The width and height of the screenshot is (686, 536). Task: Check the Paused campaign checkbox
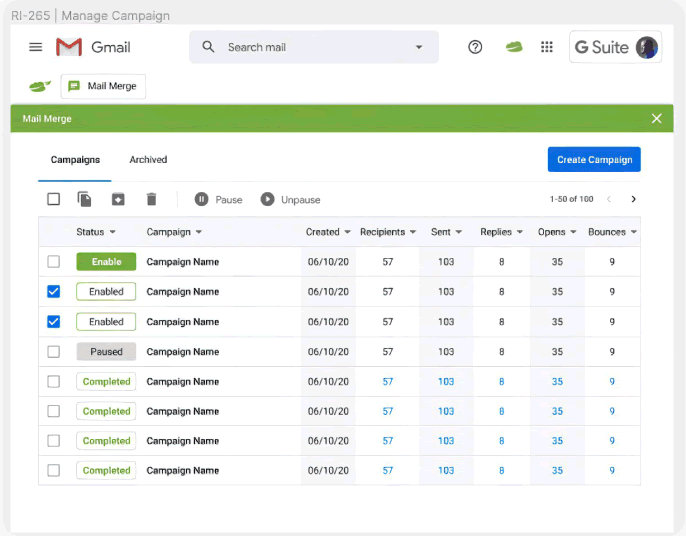[x=54, y=352]
